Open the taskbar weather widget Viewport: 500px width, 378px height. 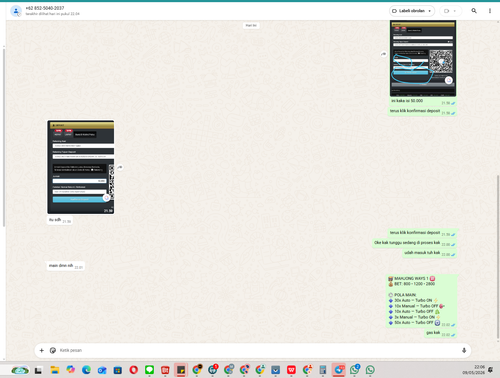[20, 370]
